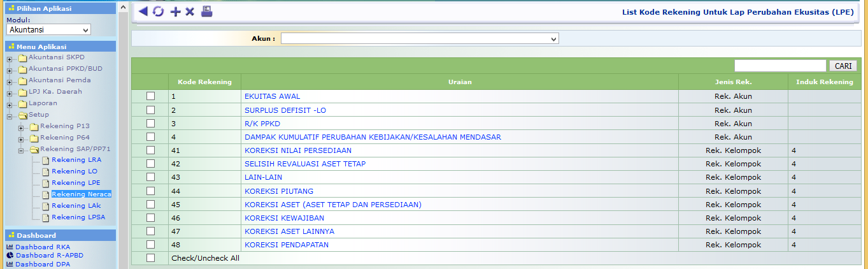Select checkbox for KOREKSI PIUTANG row

(x=150, y=191)
